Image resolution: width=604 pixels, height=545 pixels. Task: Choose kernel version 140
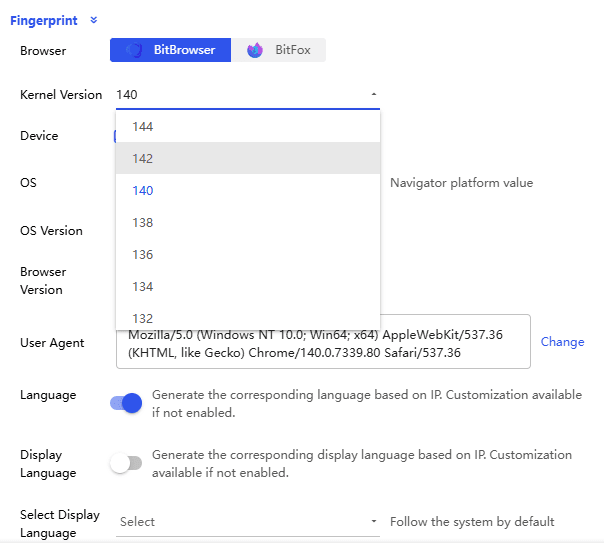tap(248, 190)
